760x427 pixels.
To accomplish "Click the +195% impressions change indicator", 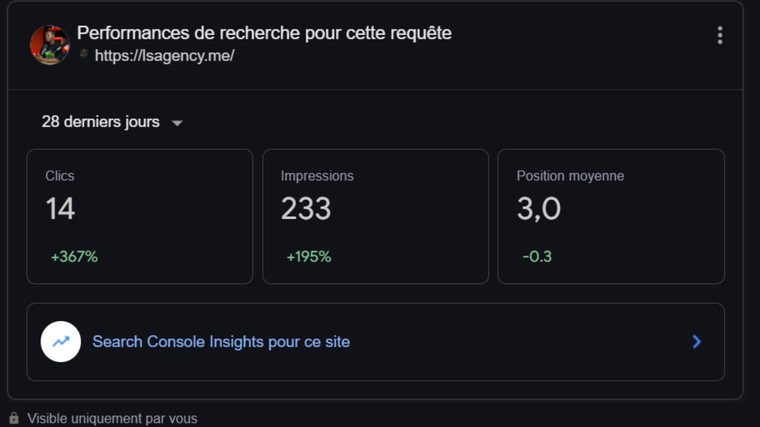I will tap(308, 257).
